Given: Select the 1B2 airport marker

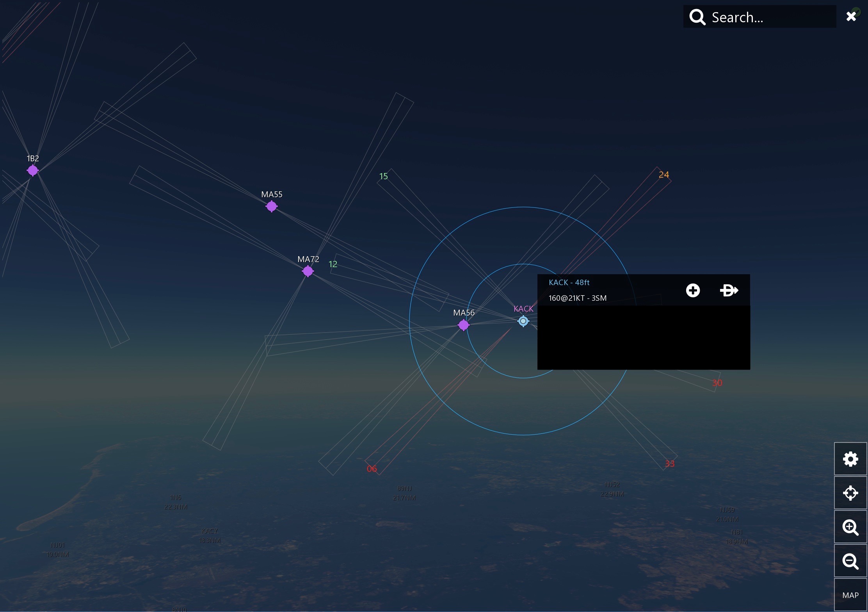Looking at the screenshot, I should click(x=33, y=170).
